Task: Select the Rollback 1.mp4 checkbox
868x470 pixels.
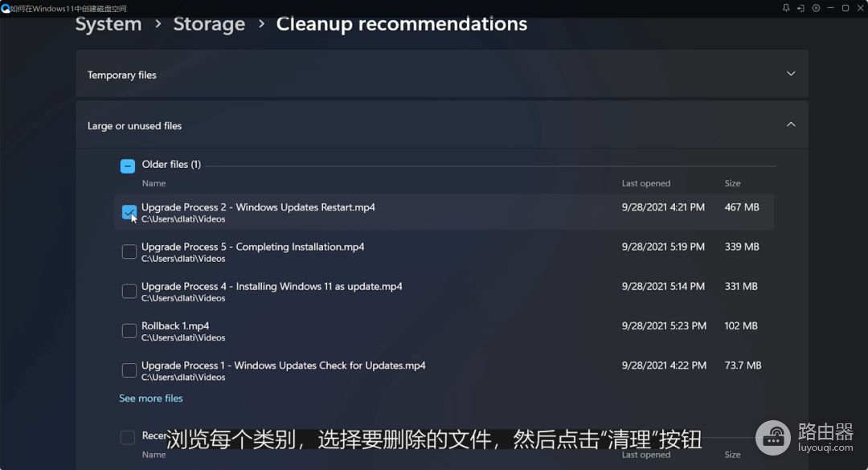Action: tap(129, 330)
